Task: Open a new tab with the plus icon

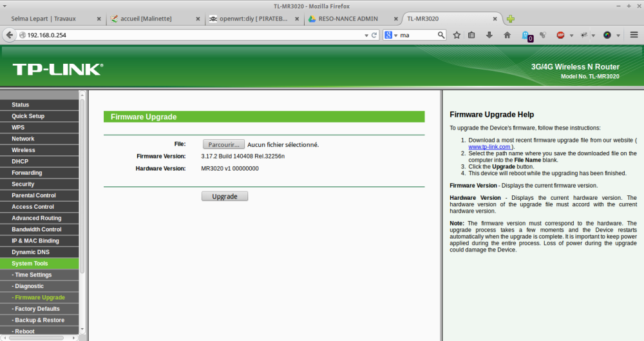Action: [511, 19]
